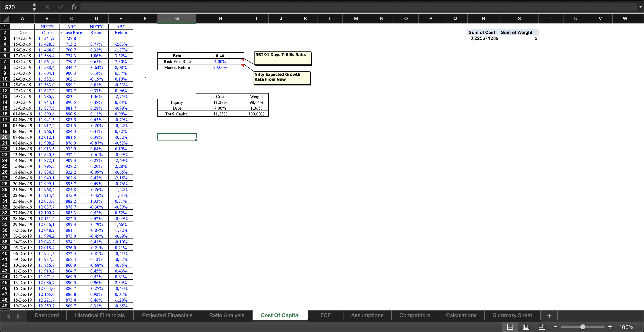This screenshot has width=644, height=332.
Task: Click the X to cancel cell entry
Action: click(47, 7)
